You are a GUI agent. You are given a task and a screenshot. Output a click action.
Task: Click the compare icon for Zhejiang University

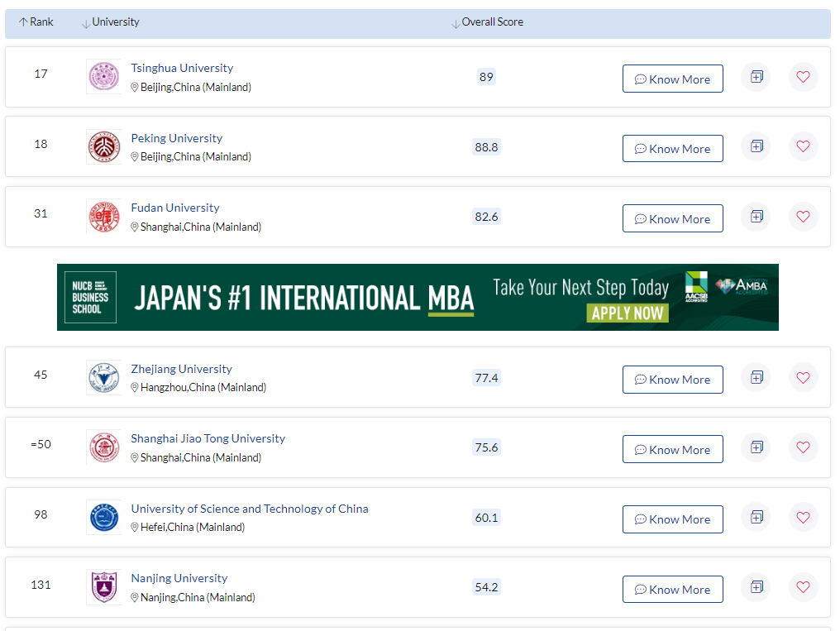[756, 377]
